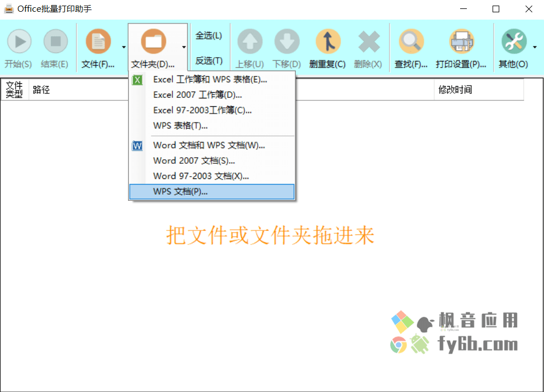Choose Word 97-2003 文档(X) from menu
544x392 pixels.
click(212, 176)
